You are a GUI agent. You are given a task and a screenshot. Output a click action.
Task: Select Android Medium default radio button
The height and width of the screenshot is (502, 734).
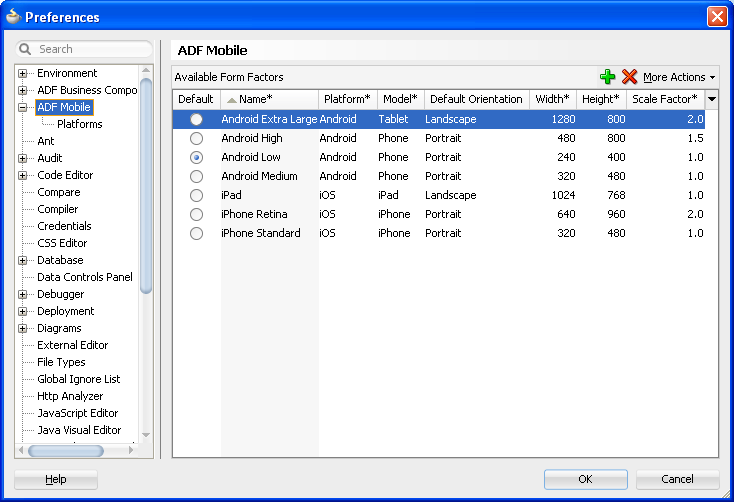coord(196,176)
